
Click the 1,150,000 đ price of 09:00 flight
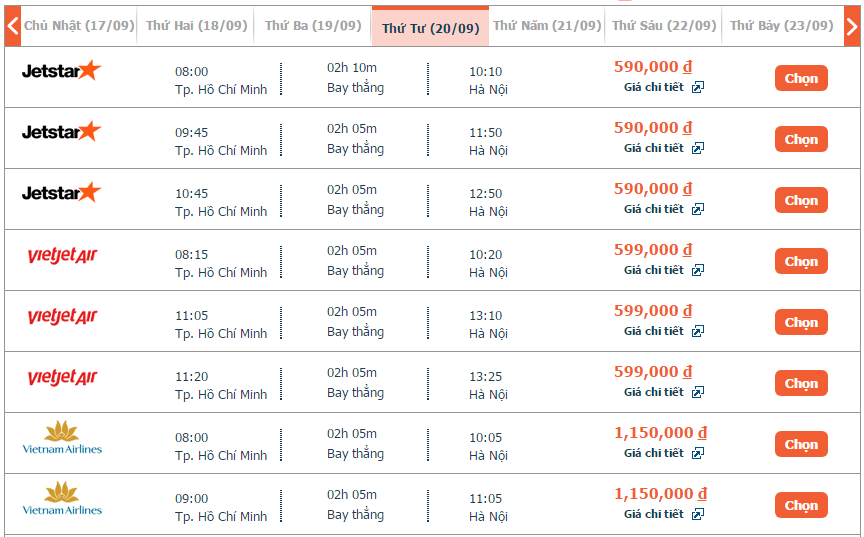[661, 493]
